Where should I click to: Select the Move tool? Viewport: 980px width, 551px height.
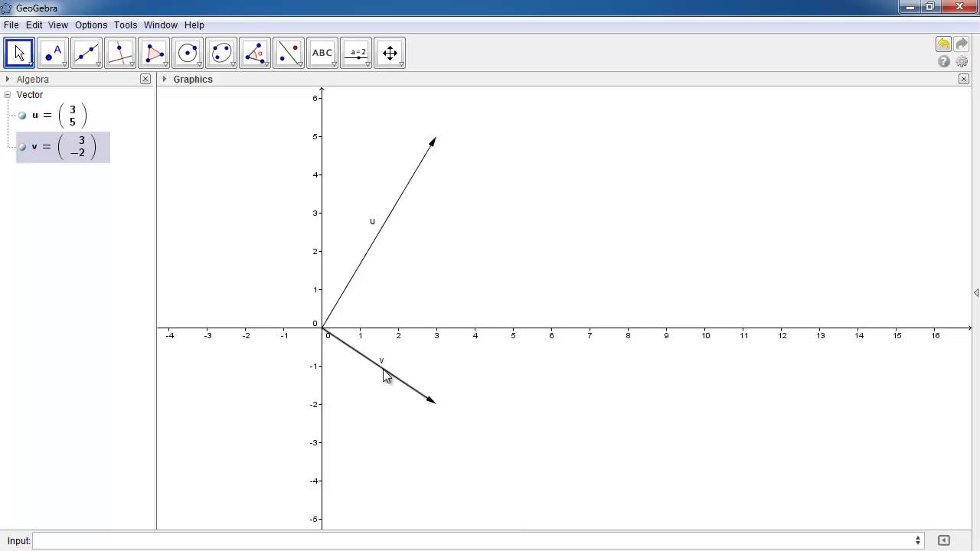[x=19, y=52]
